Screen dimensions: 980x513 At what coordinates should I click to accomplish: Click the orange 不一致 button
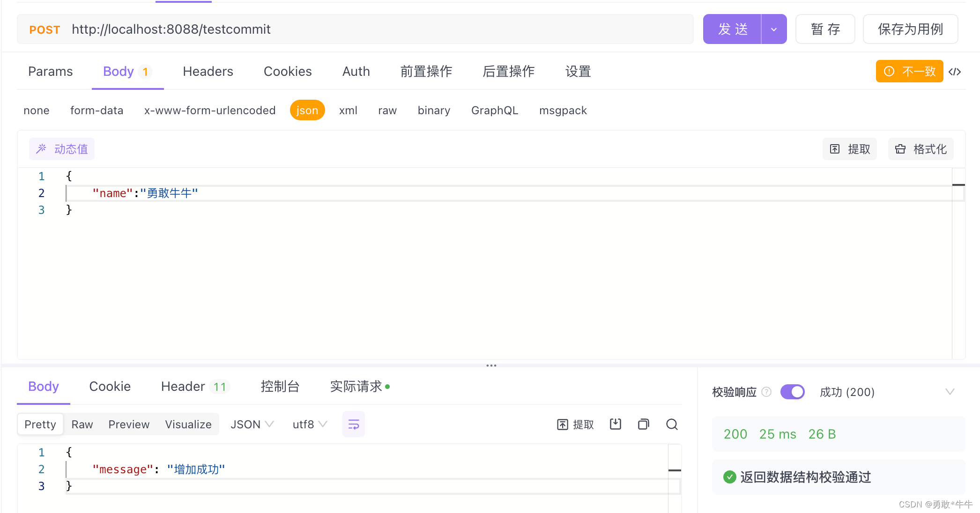tap(909, 71)
